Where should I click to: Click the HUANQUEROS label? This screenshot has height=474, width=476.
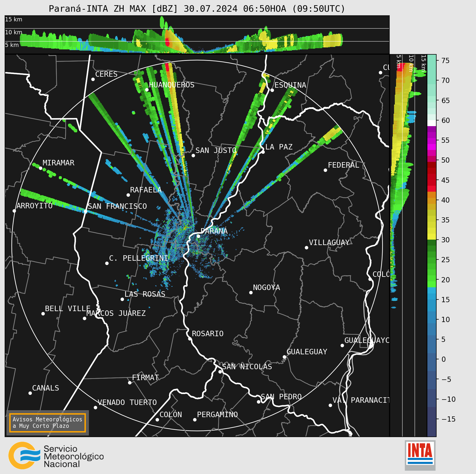[172, 85]
